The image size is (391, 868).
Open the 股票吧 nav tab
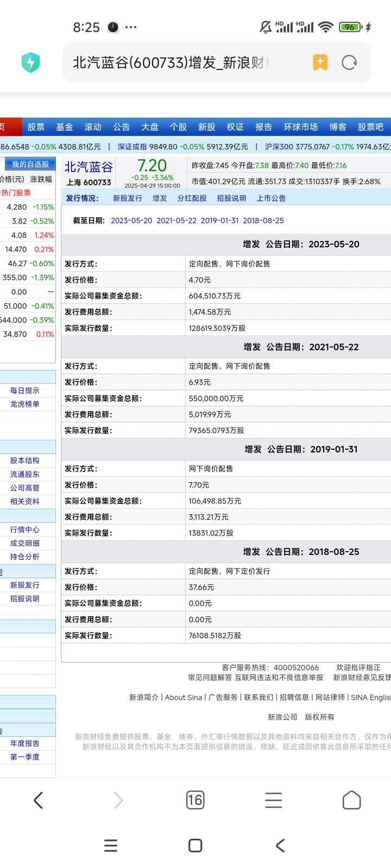tap(370, 127)
